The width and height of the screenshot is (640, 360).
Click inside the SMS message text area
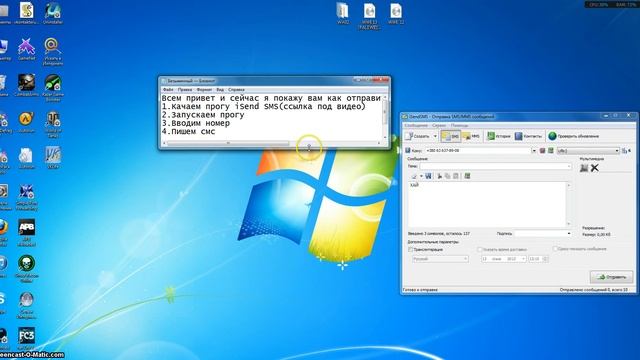(487, 204)
